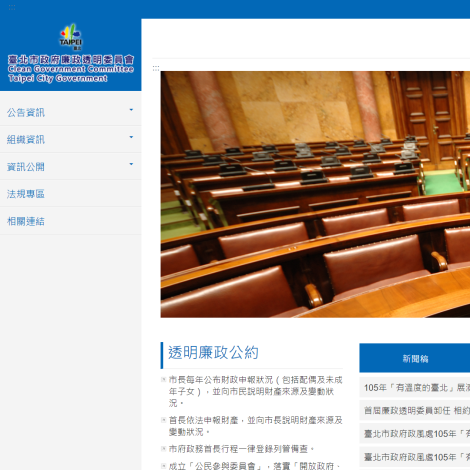Screen dimensions: 470x470
Task: Open the 資訊公開 menu
Action: tap(26, 167)
